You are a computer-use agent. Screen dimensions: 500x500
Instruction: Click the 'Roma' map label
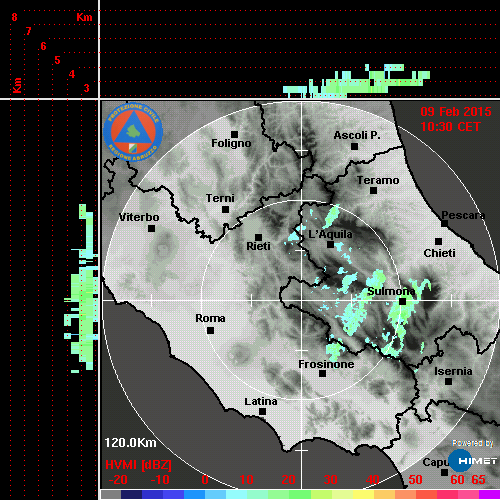point(210,318)
